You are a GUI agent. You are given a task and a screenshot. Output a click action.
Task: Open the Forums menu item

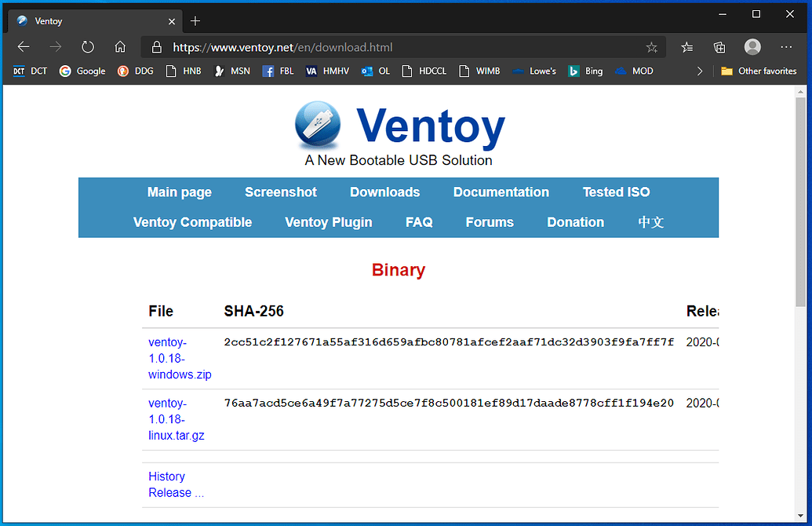coord(490,222)
